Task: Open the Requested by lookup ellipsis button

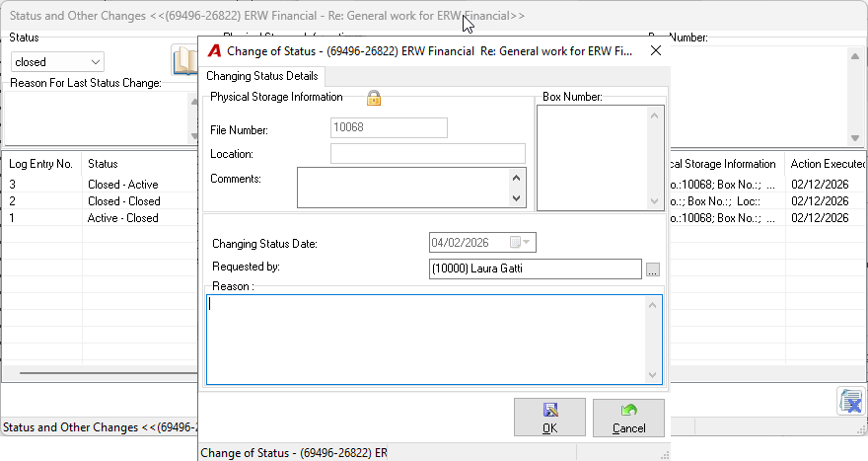Action: [653, 269]
